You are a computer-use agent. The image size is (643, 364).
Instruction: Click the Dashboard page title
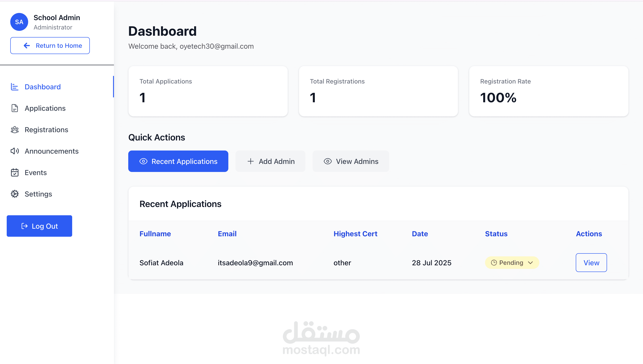(162, 31)
